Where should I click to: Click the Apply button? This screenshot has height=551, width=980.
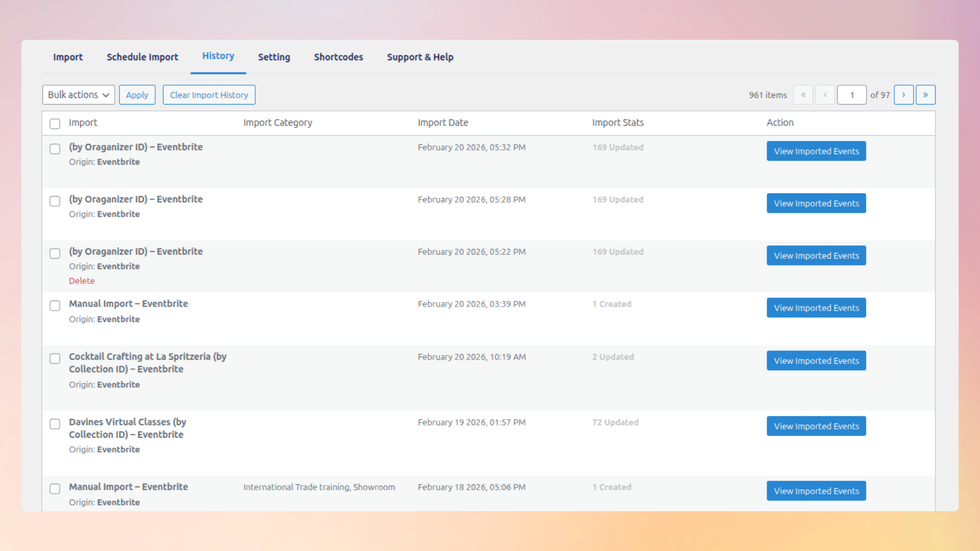137,94
